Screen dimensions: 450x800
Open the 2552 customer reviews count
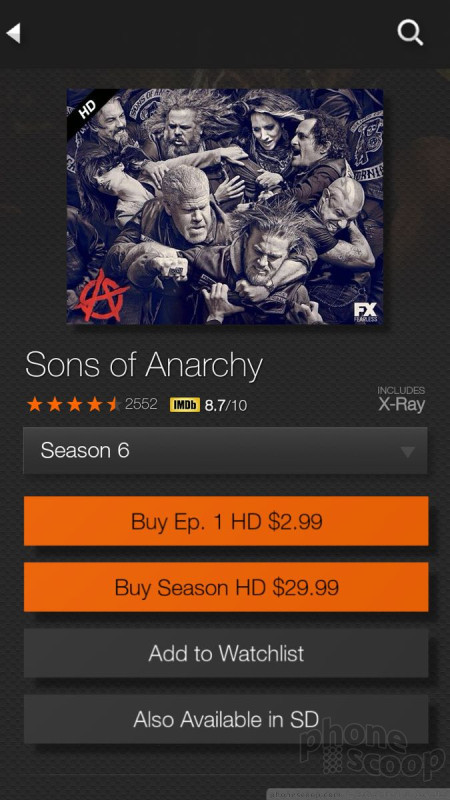coord(141,404)
